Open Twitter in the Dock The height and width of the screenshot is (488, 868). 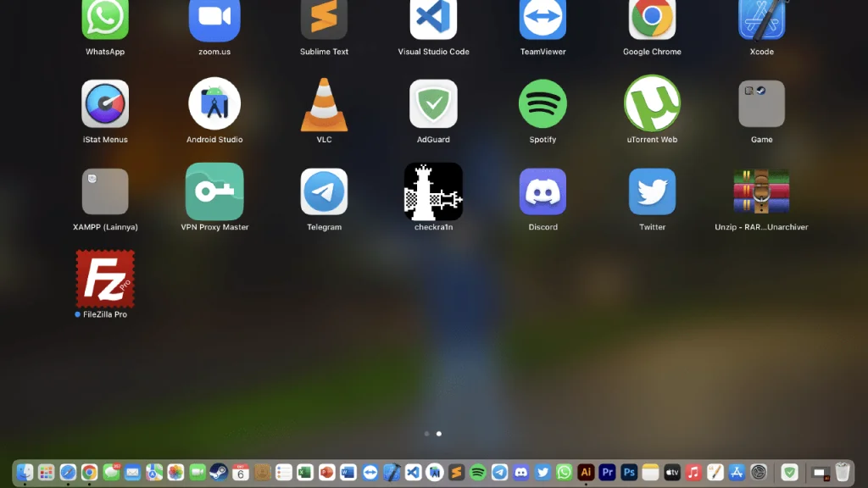coord(542,473)
